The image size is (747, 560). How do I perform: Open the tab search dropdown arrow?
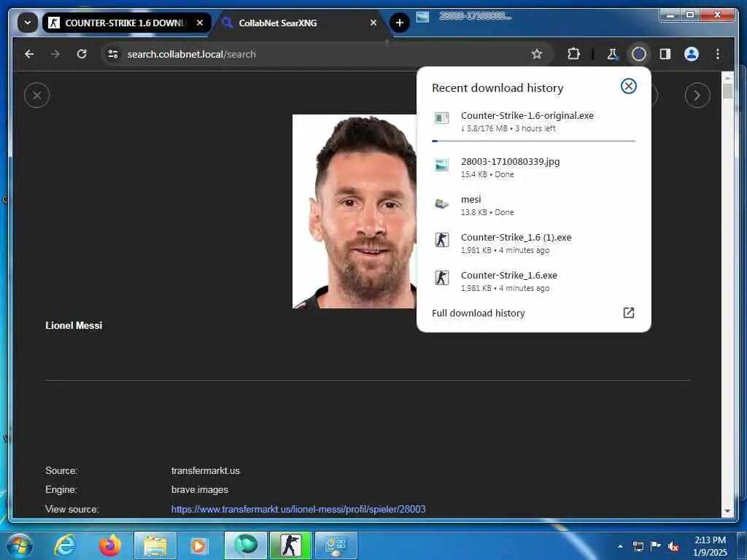28,23
